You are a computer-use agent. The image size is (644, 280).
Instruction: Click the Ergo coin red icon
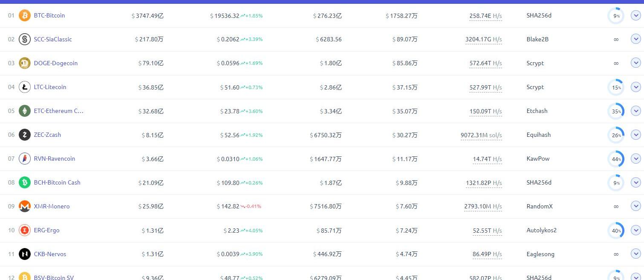tap(25, 231)
